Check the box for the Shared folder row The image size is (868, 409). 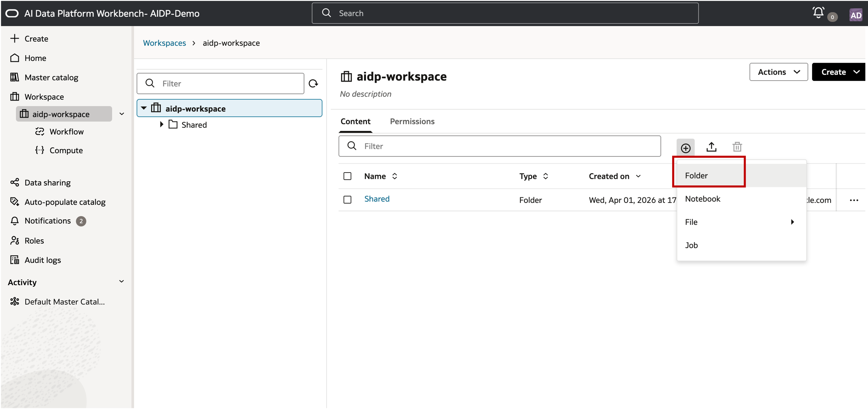[x=347, y=200]
